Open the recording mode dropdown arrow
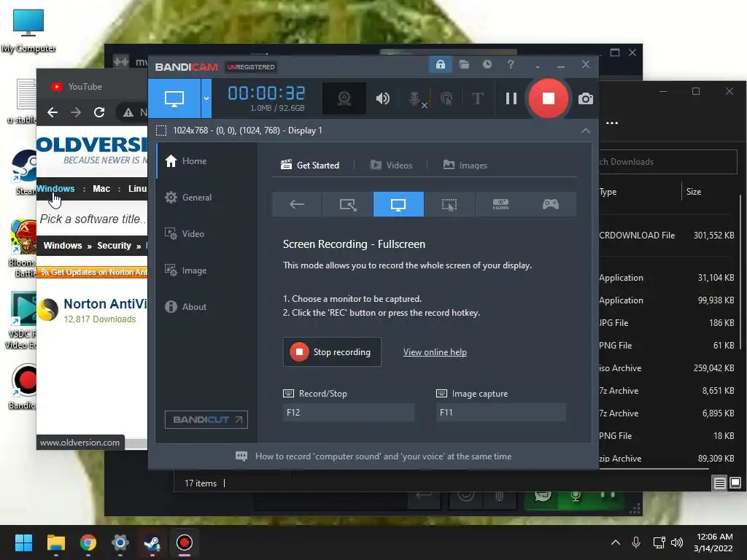This screenshot has width=747, height=560. click(206, 98)
